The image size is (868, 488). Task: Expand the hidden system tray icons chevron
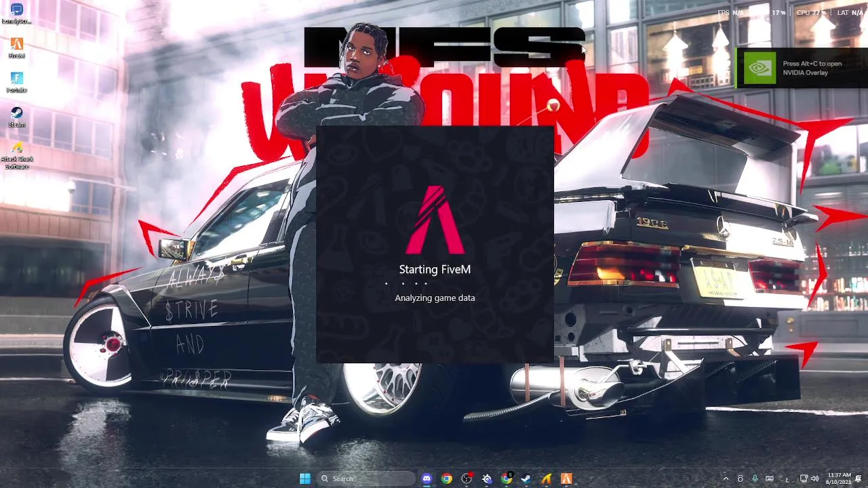pos(726,479)
